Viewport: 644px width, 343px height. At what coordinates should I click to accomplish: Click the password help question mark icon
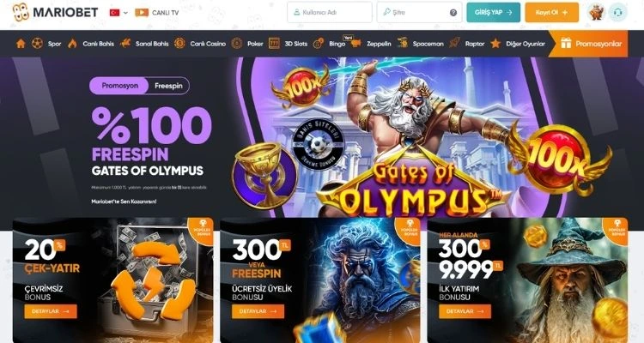pos(453,13)
